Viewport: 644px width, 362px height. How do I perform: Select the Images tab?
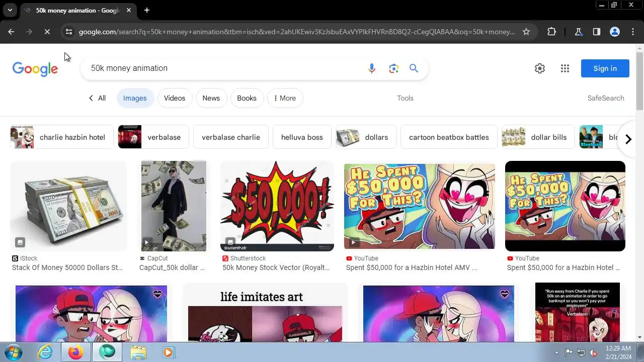pyautogui.click(x=135, y=98)
